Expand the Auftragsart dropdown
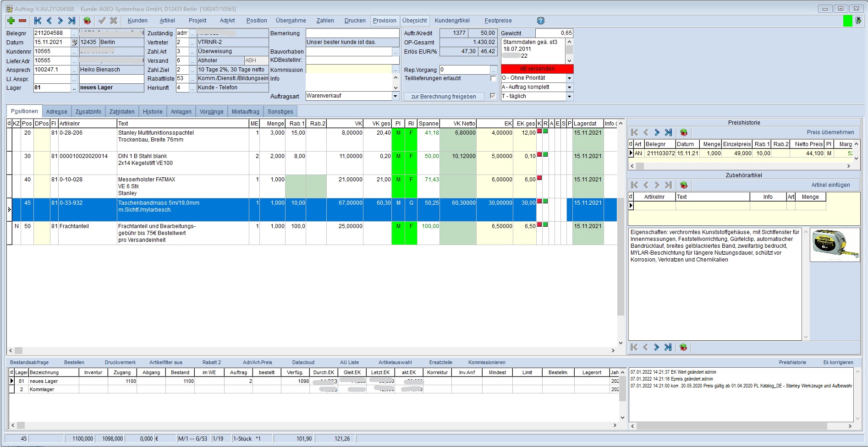This screenshot has height=447, width=868. pos(395,96)
